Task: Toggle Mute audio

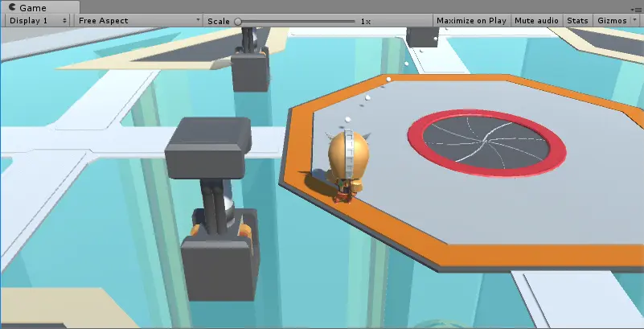Action: pyautogui.click(x=536, y=21)
